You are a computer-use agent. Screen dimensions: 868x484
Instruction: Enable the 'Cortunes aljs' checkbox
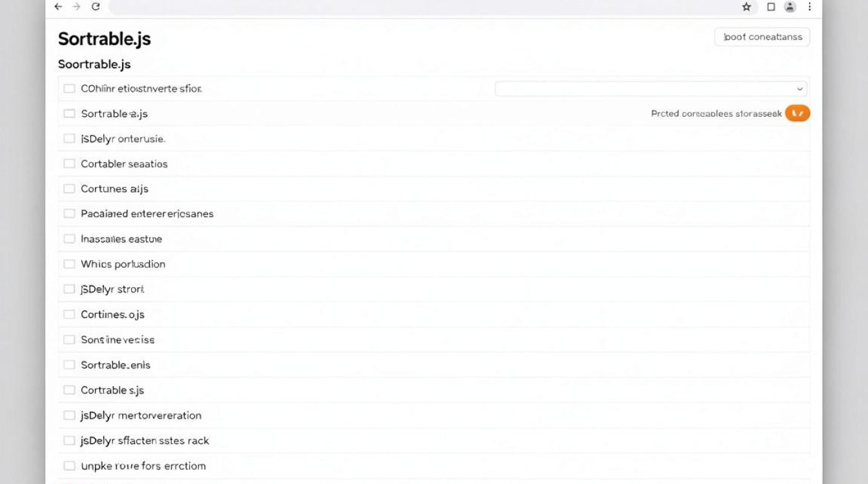click(x=69, y=189)
